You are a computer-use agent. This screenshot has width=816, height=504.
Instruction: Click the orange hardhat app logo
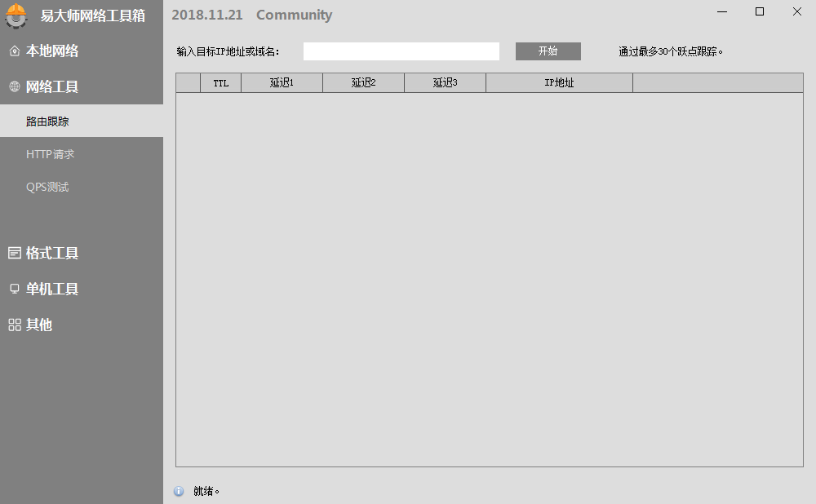point(16,15)
